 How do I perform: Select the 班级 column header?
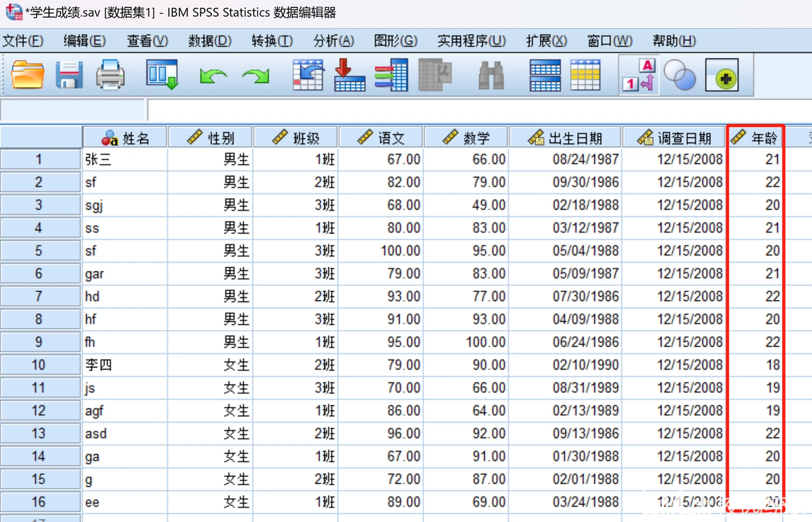[x=295, y=137]
